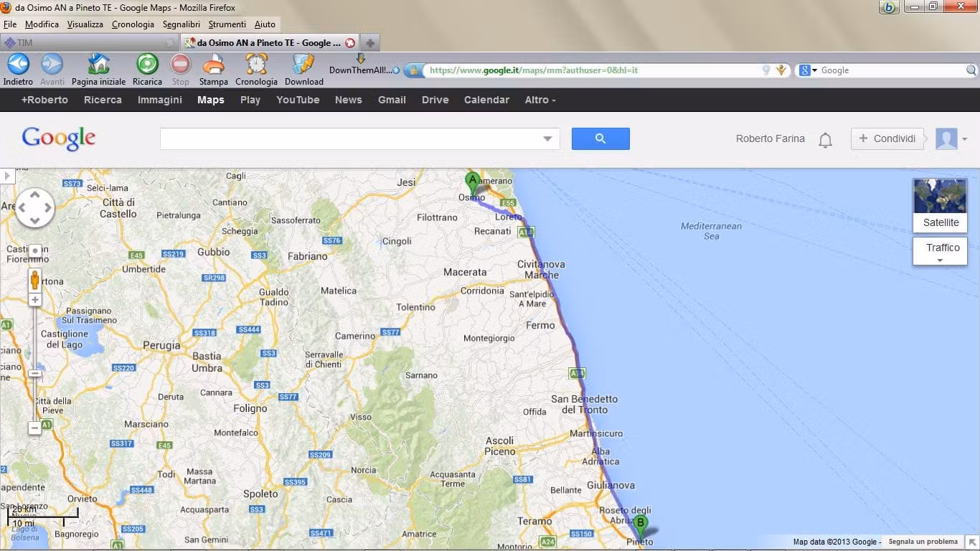Print page using Stampa icon

pyautogui.click(x=213, y=65)
